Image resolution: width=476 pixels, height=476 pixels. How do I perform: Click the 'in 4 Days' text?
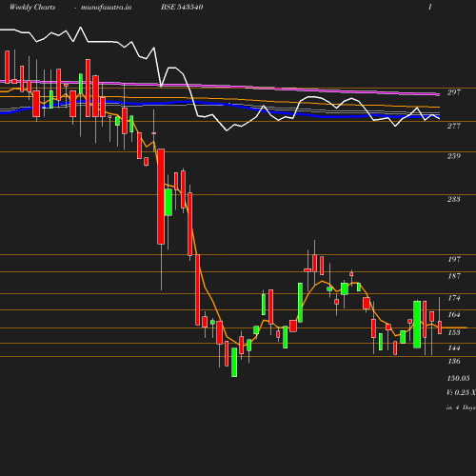tap(461, 407)
